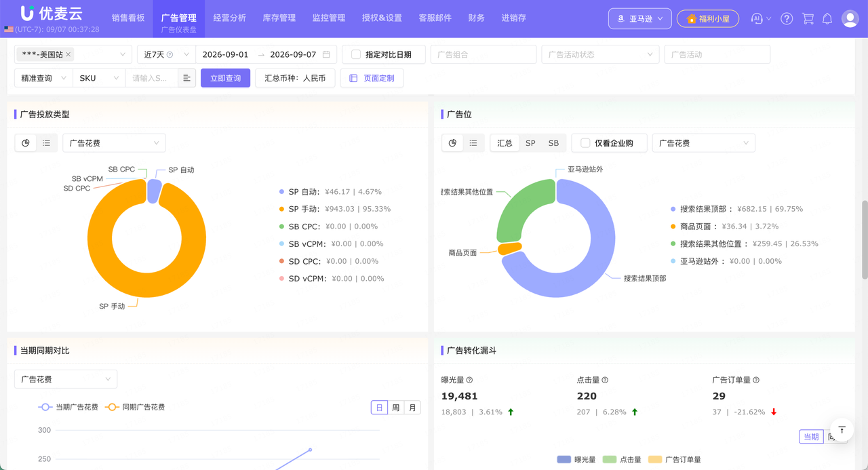Open the 进销存 menu

pyautogui.click(x=514, y=18)
